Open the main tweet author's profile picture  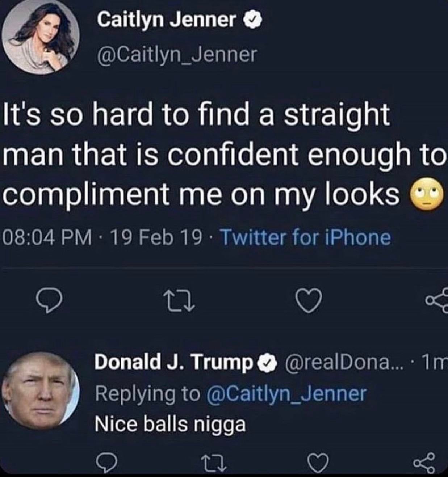41,37
